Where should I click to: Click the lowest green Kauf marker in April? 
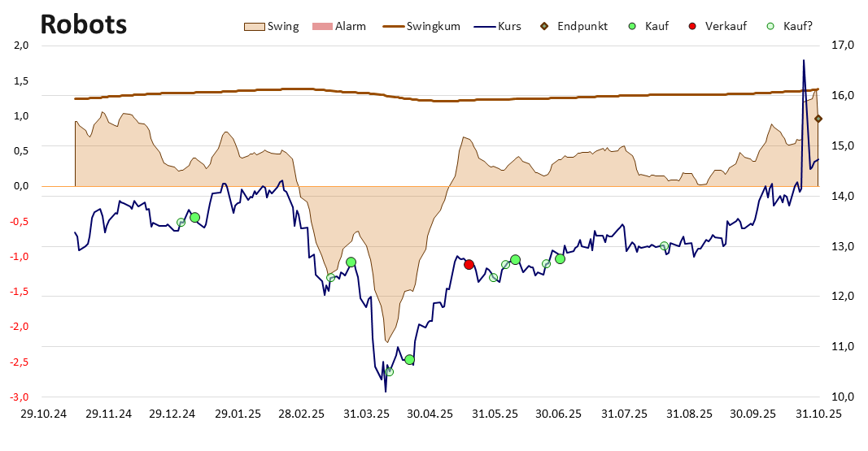[409, 359]
